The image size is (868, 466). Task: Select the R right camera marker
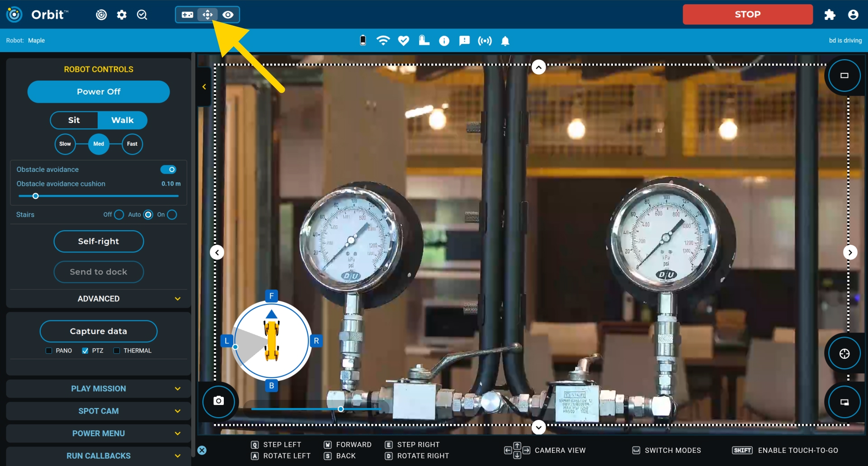[x=316, y=341]
